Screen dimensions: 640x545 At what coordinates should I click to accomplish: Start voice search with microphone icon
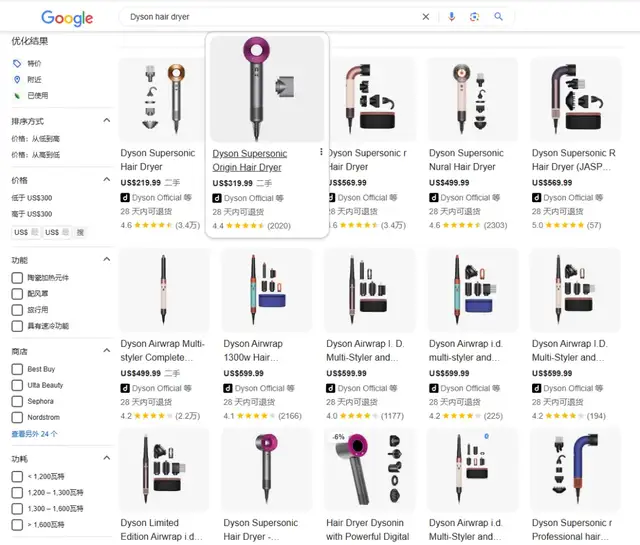(x=451, y=17)
